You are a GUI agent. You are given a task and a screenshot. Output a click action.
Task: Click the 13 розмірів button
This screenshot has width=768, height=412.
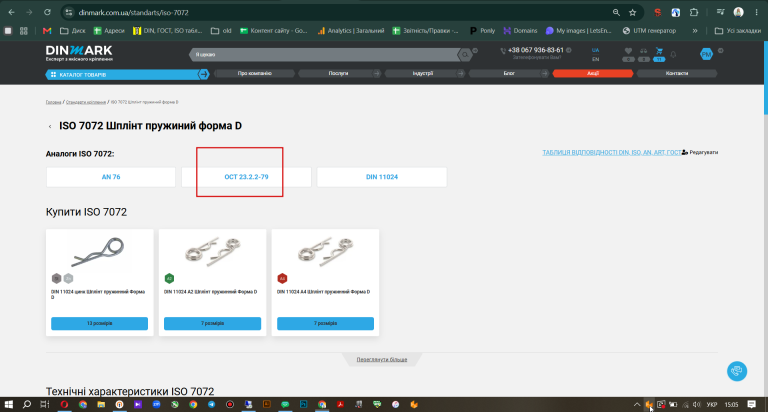click(x=99, y=323)
